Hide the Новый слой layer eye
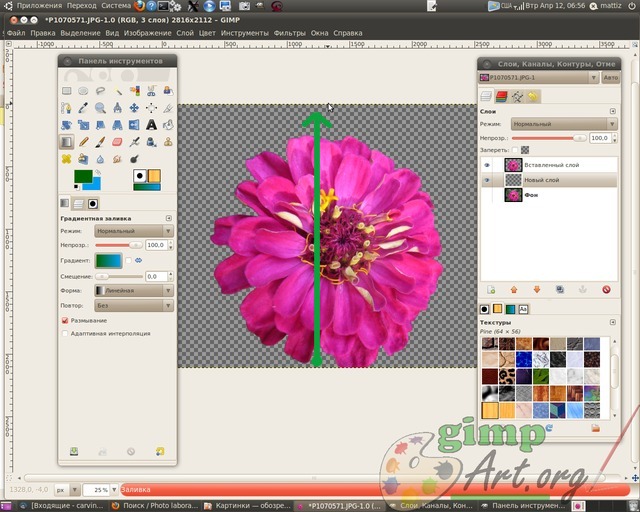The width and height of the screenshot is (640, 512). (487, 180)
